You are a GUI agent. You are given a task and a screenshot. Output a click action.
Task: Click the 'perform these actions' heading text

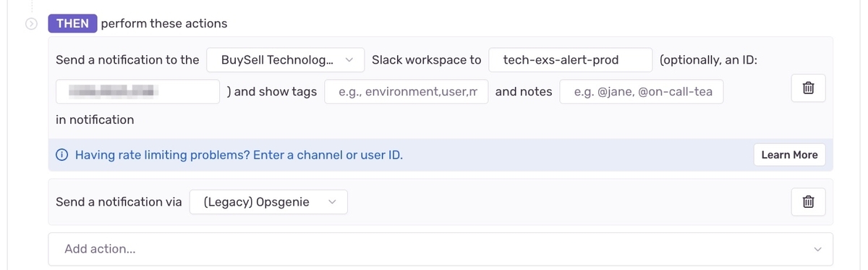[x=164, y=23]
